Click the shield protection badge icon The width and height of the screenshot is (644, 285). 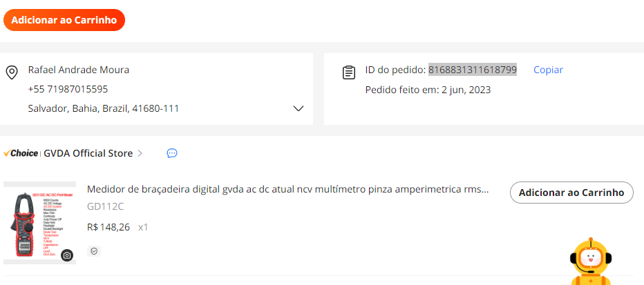pos(94,251)
